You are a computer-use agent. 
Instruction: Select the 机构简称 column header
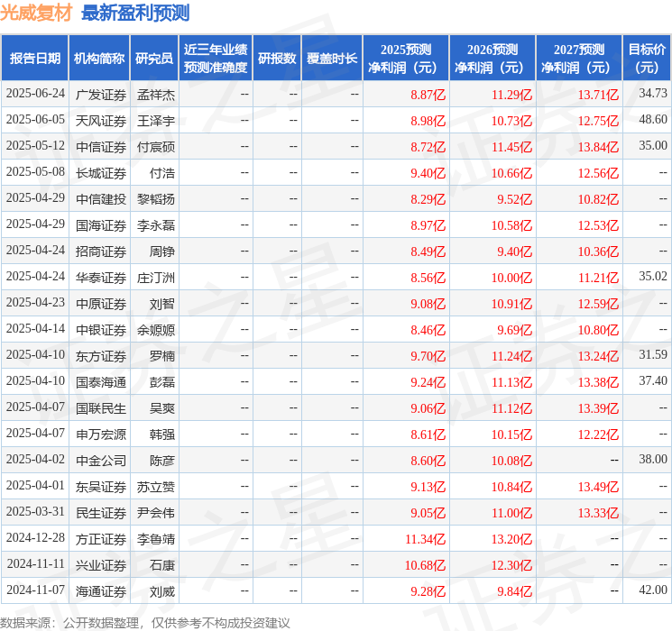pyautogui.click(x=99, y=59)
